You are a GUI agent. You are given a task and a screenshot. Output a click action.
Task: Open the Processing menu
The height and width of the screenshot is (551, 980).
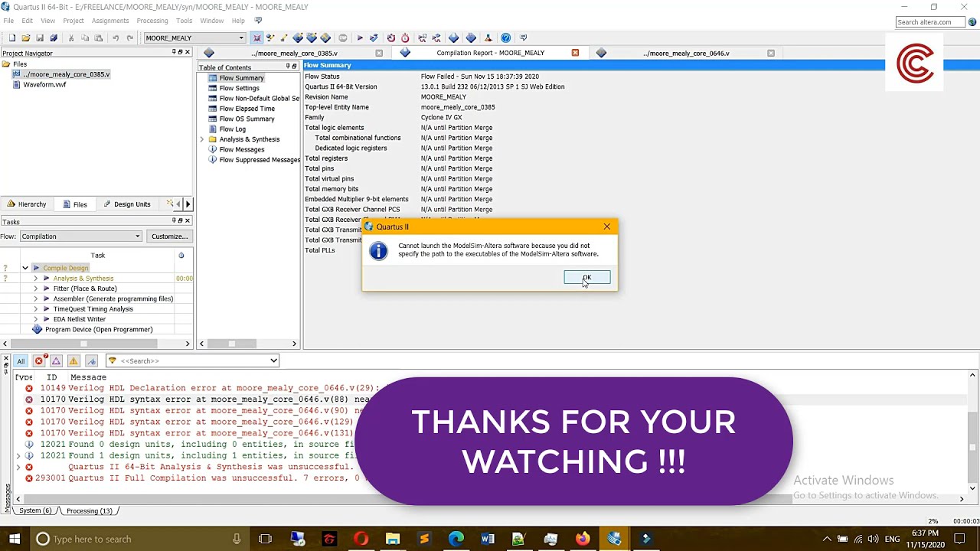[x=152, y=21]
